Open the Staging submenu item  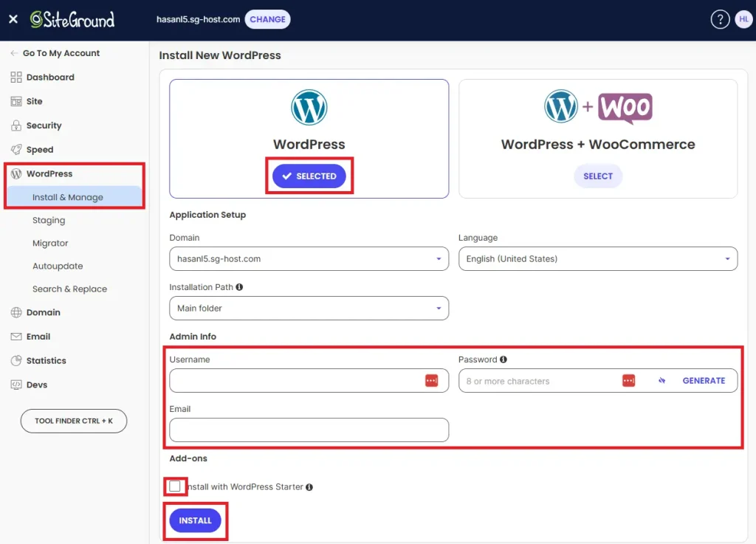pyautogui.click(x=49, y=220)
